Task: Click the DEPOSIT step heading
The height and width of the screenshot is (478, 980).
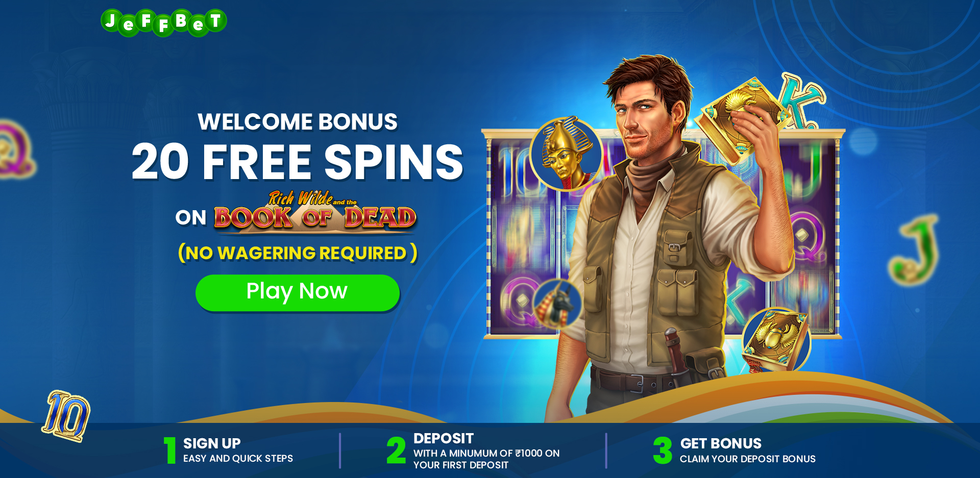Action: tap(444, 438)
